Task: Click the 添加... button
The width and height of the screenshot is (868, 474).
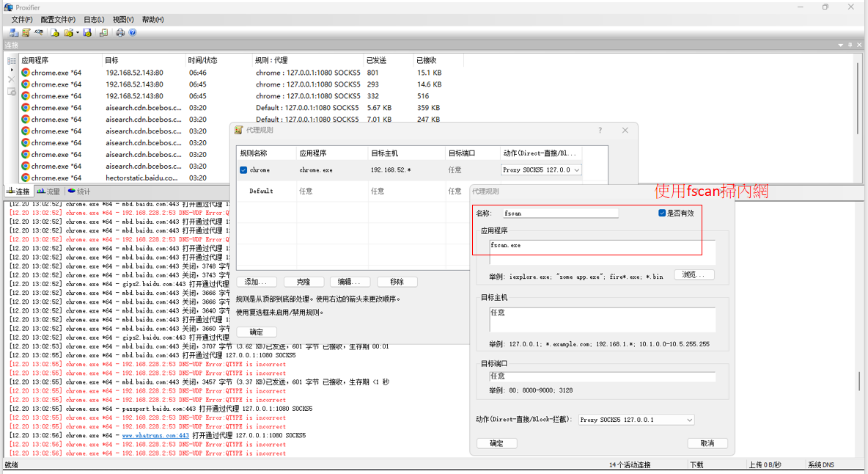Action: pyautogui.click(x=256, y=282)
